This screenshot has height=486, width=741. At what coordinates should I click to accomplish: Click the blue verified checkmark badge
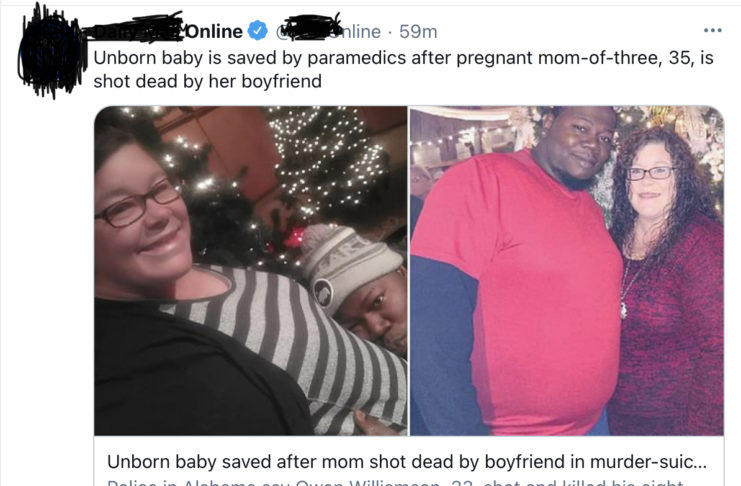tap(258, 31)
